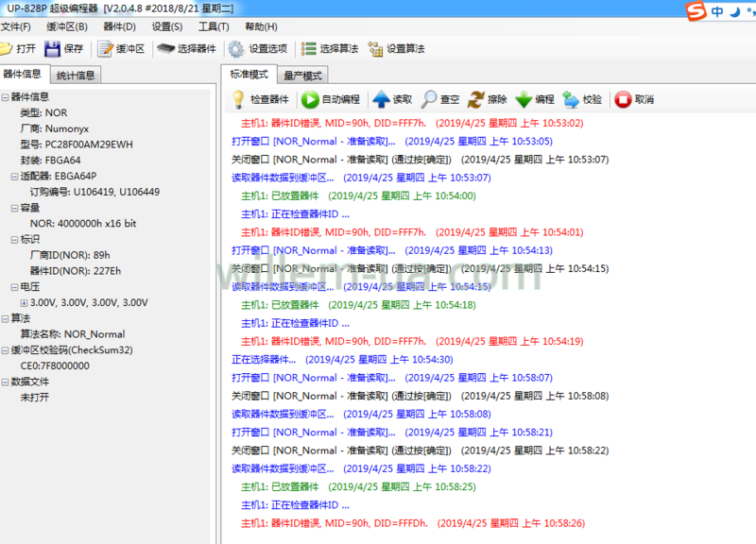Switch to the 标准模式 tab
756x544 pixels.
click(x=249, y=75)
